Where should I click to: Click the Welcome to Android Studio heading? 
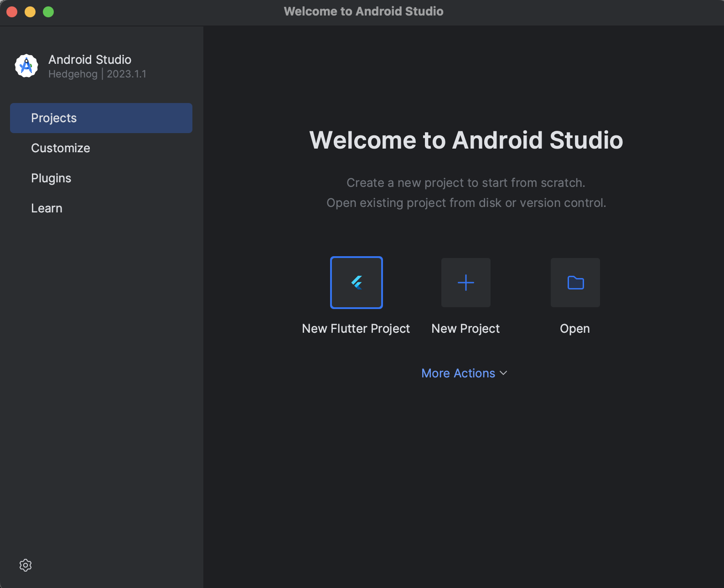coord(466,140)
